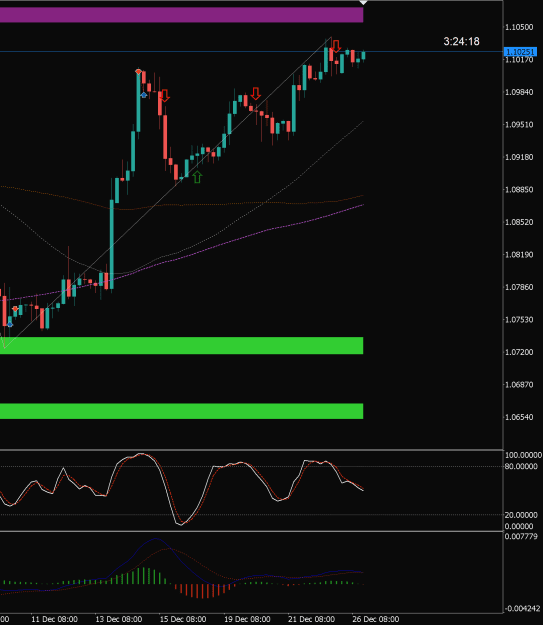Click the candle countdown timer 3:24:18
The width and height of the screenshot is (543, 625).
461,41
